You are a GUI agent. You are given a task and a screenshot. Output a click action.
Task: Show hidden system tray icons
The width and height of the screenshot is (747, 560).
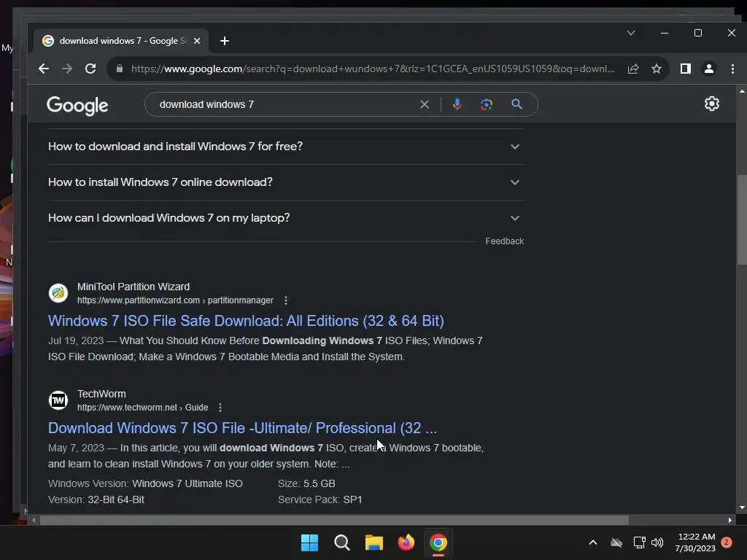593,542
